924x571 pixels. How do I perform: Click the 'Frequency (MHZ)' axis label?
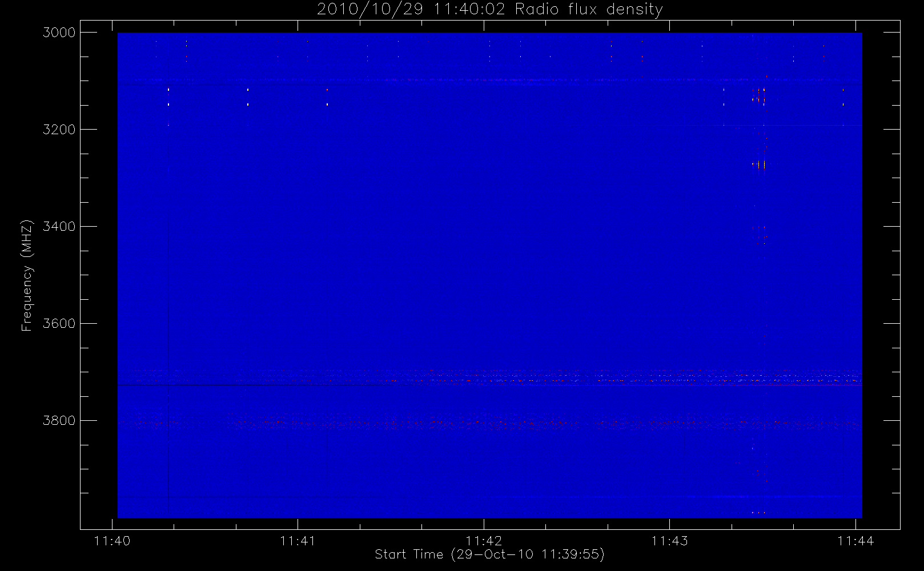point(27,275)
